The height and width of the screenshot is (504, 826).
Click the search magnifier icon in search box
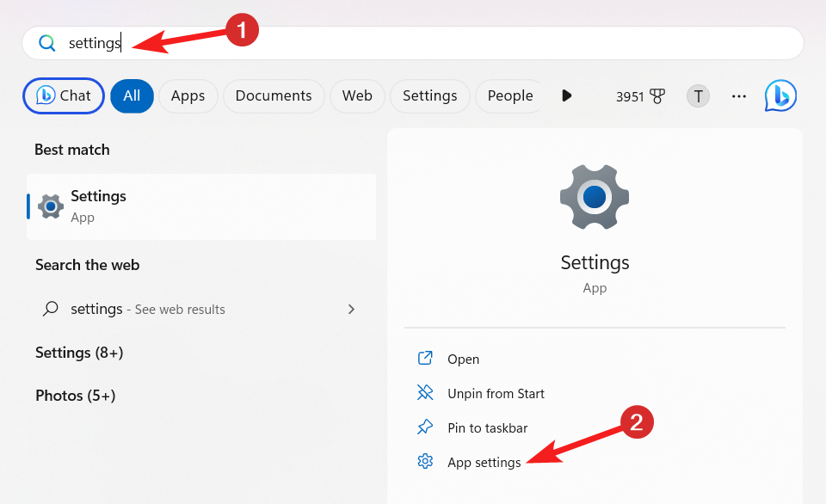[46, 43]
